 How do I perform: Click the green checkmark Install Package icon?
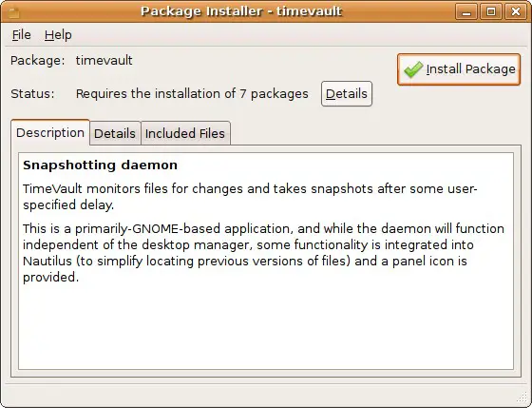(413, 69)
